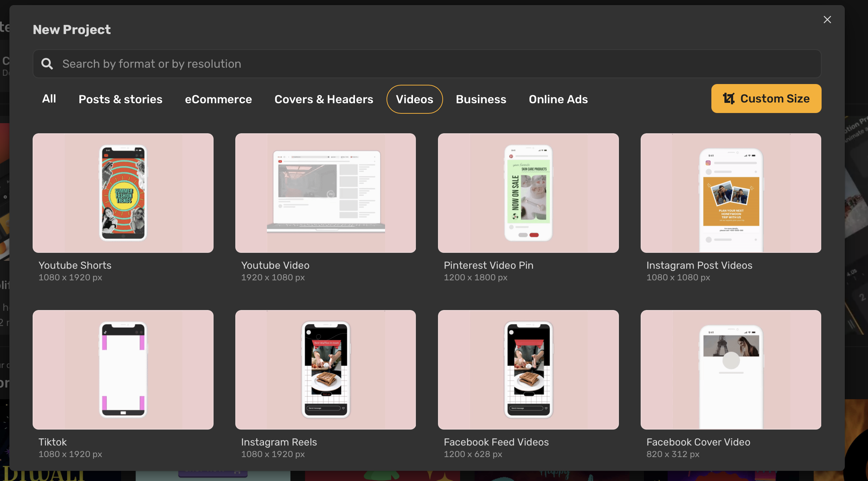Select the Youtube Shorts format
This screenshot has width=868, height=481.
pos(123,193)
